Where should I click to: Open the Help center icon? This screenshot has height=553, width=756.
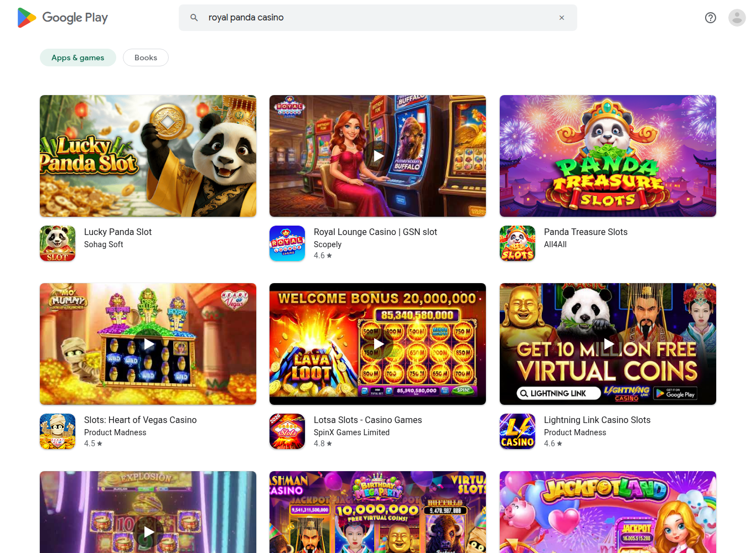click(711, 18)
